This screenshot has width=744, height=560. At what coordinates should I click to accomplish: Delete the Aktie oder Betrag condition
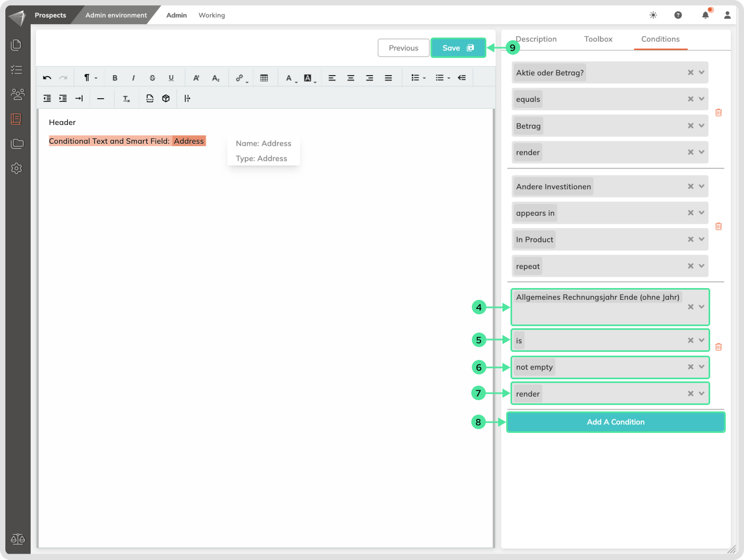pos(718,113)
